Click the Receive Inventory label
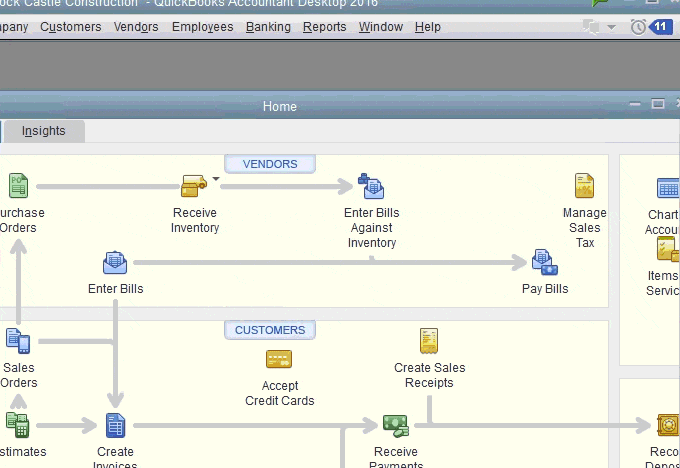 [x=195, y=220]
